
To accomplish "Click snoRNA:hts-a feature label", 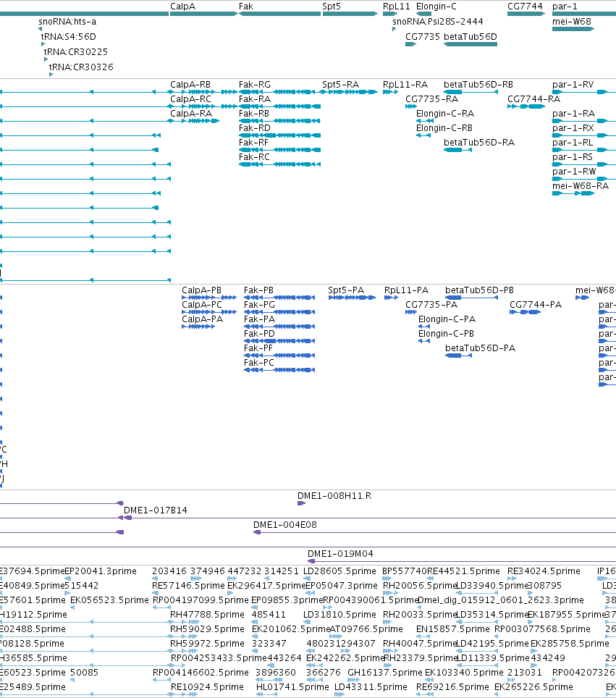I will [67, 22].
